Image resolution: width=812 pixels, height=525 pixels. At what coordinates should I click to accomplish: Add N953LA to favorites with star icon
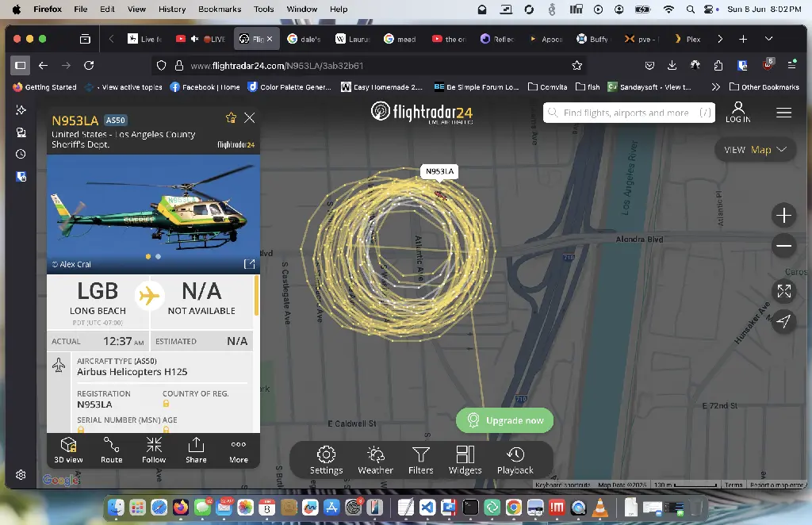[x=231, y=117]
